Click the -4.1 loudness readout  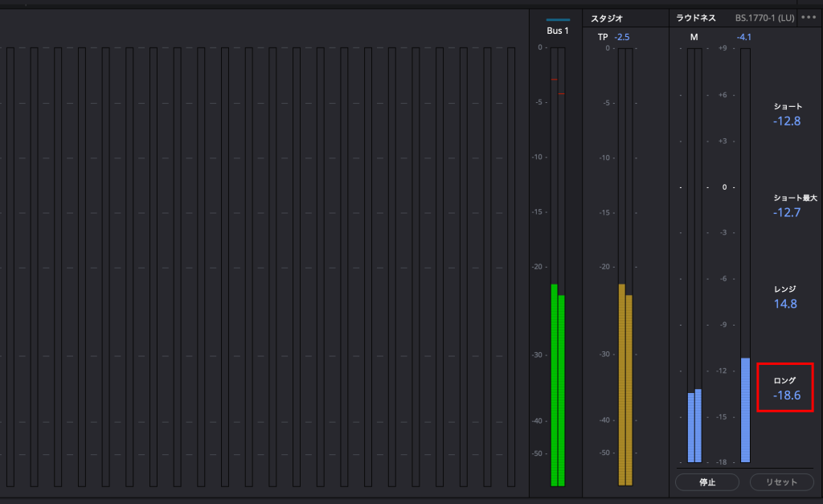tap(743, 37)
